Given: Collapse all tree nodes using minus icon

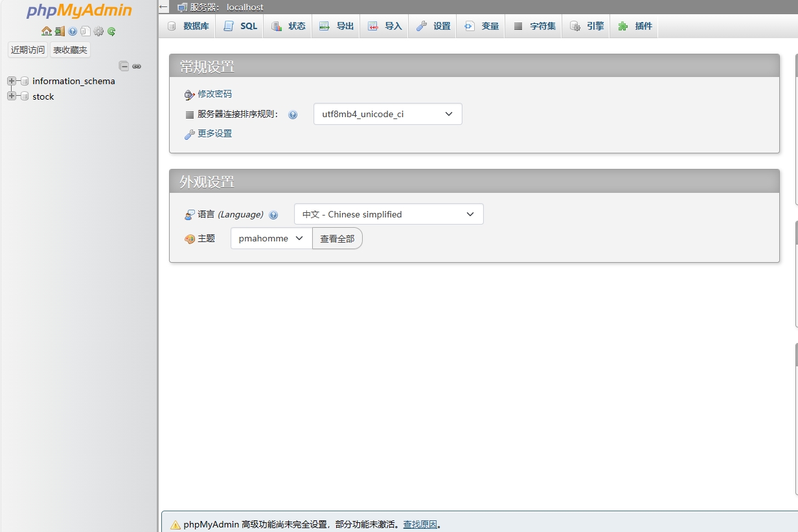Looking at the screenshot, I should point(124,66).
